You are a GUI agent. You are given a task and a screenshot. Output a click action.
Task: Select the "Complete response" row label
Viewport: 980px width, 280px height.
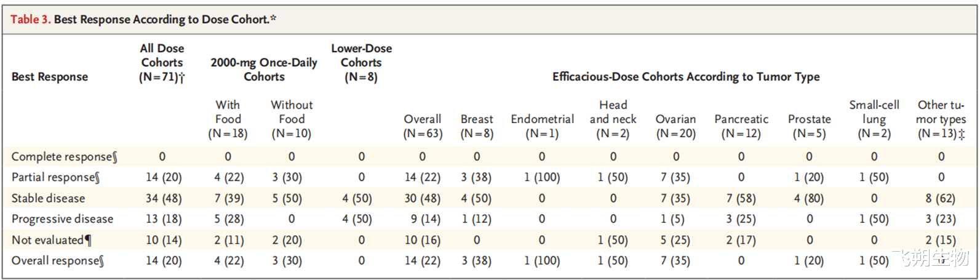64,157
